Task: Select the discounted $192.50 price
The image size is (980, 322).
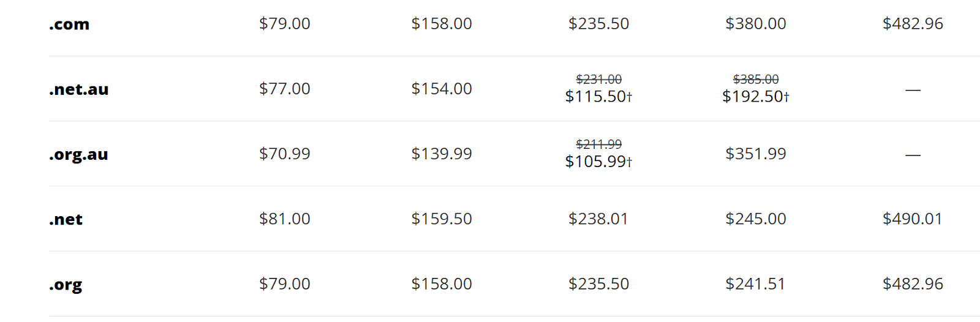Action: pyautogui.click(x=755, y=97)
